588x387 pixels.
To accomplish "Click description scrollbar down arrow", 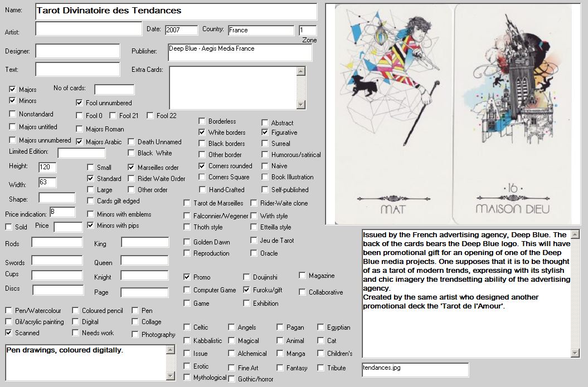I will 575,353.
